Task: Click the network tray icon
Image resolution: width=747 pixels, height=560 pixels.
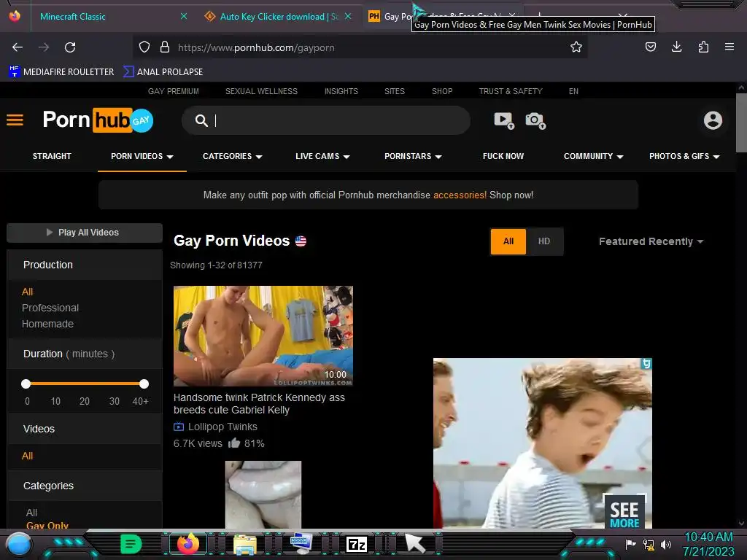Action: (649, 544)
